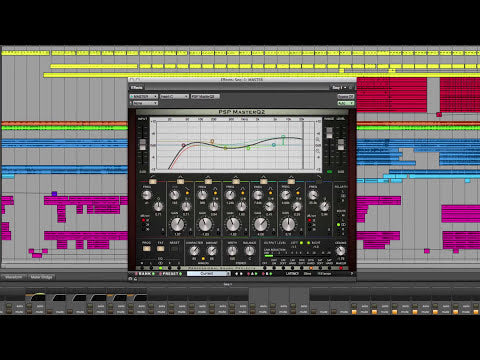480x360 pixels.
Task: Open plugin help with the question mark
Action: coord(352,274)
